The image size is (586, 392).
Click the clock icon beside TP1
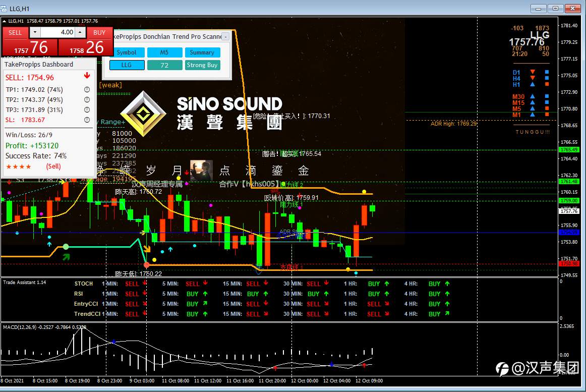[x=87, y=90]
